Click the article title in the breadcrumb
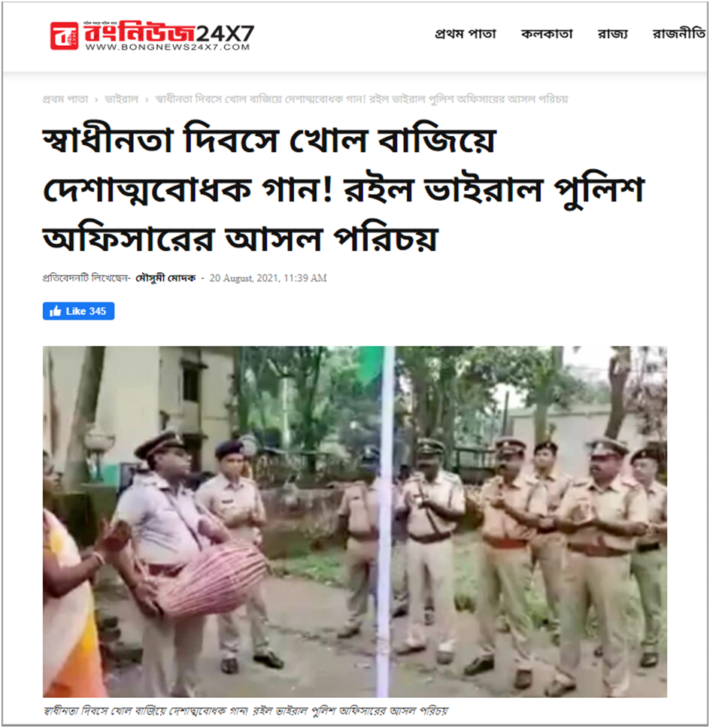The image size is (710, 728). [x=361, y=99]
